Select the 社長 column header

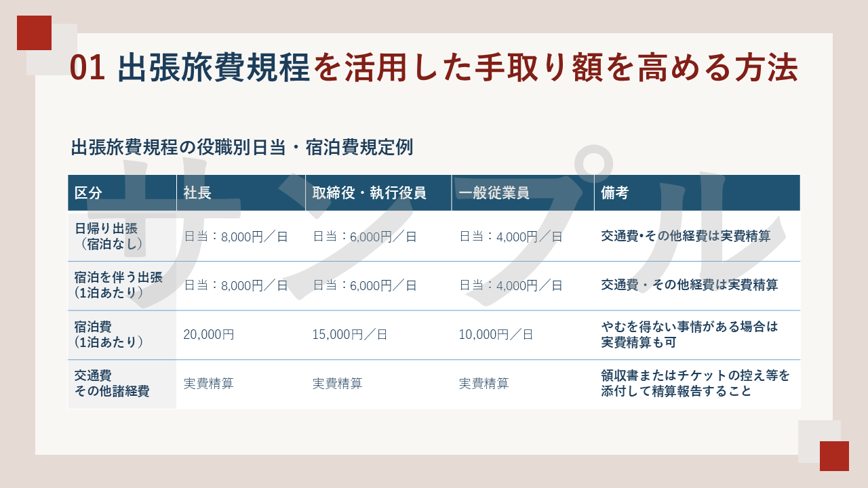point(197,192)
